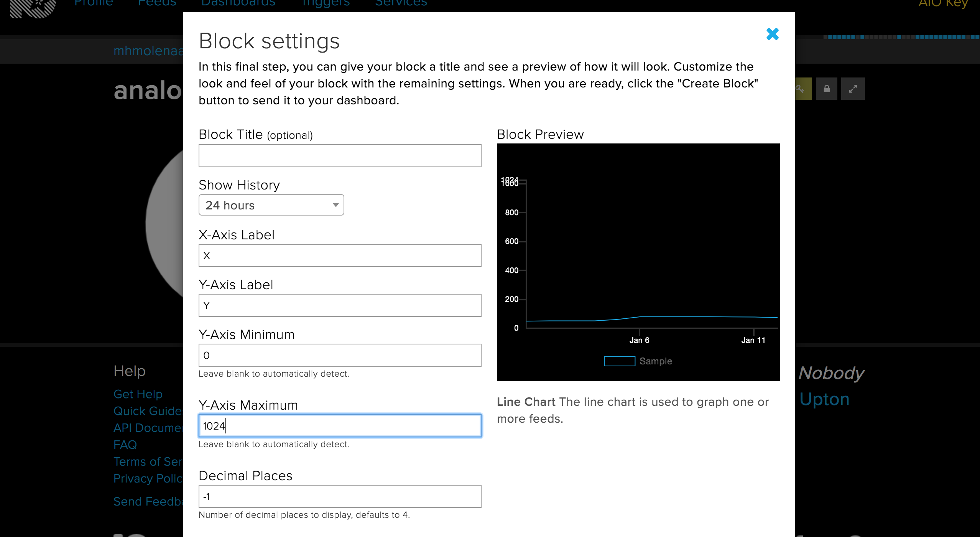The height and width of the screenshot is (537, 980).
Task: Click the AIO Key link
Action: click(943, 3)
